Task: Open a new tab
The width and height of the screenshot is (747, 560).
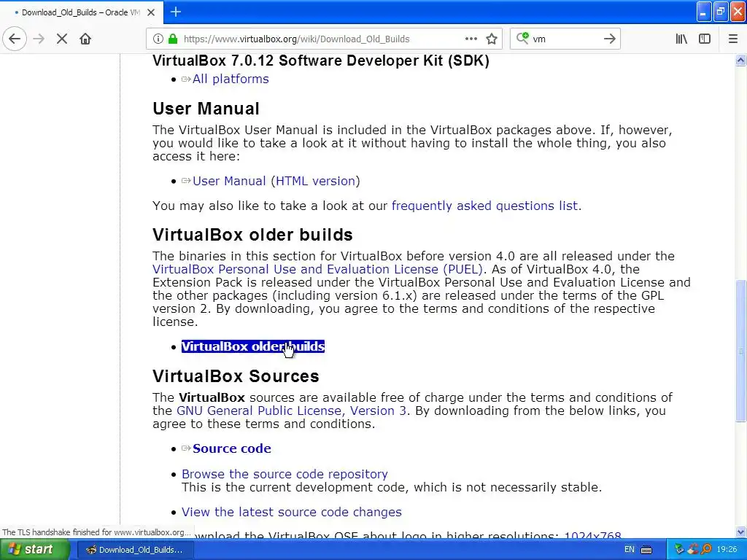Action: [176, 12]
